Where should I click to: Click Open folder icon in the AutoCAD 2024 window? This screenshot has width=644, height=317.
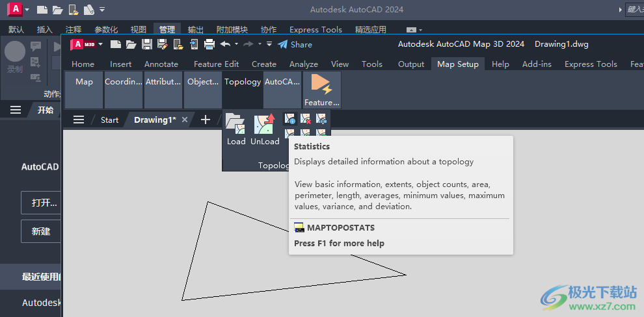coord(57,10)
